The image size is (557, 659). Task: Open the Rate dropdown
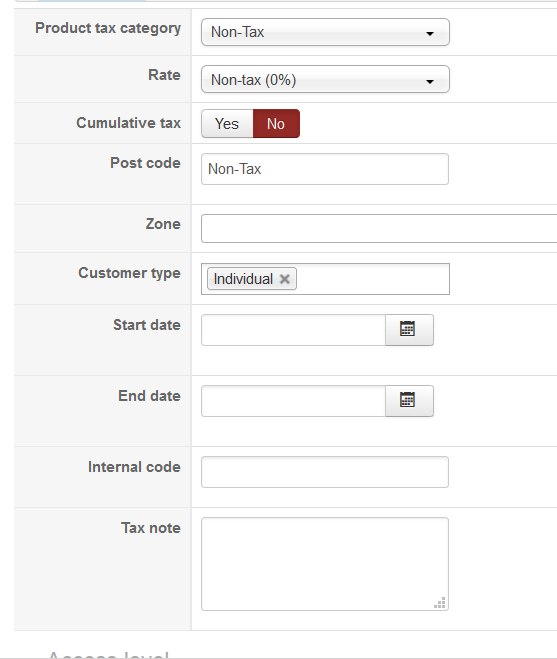tap(325, 79)
